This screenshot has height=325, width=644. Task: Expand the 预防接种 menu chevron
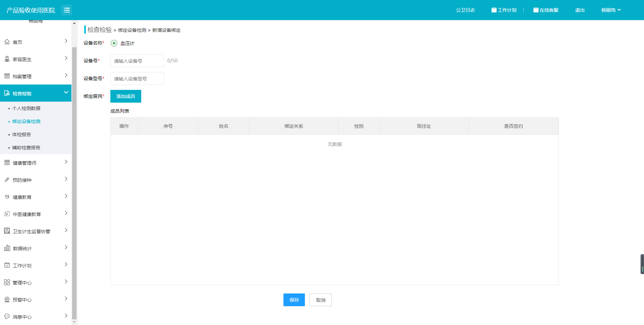(x=66, y=179)
